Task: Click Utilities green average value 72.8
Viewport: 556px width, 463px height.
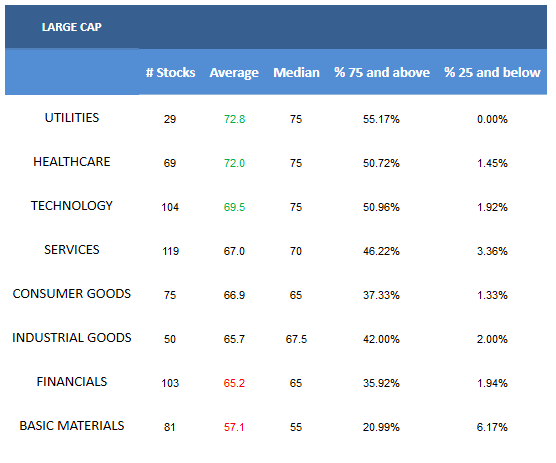Action: tap(234, 119)
